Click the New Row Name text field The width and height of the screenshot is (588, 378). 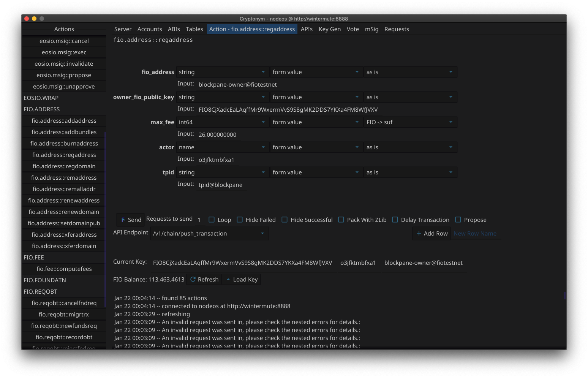476,234
